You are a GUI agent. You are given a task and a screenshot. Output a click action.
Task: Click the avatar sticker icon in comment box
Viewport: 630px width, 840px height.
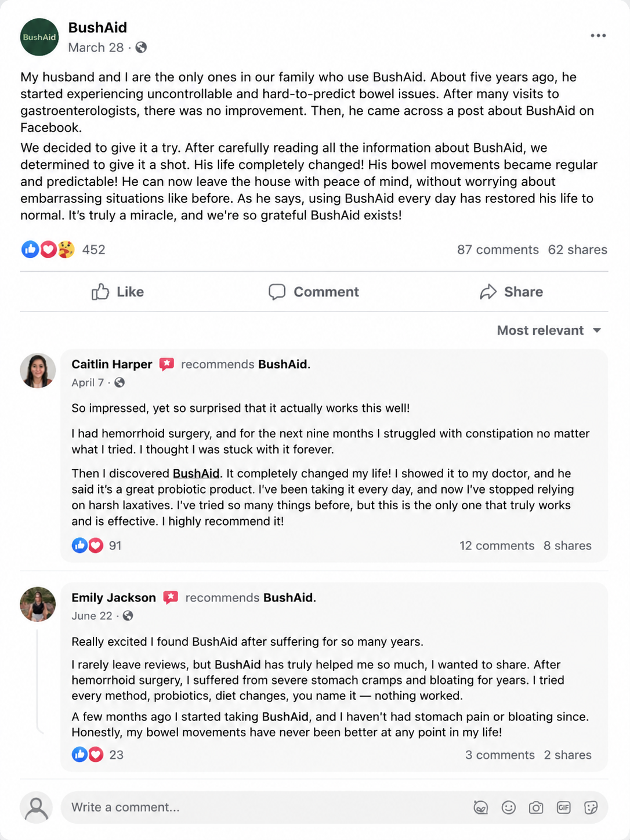pyautogui.click(x=481, y=808)
